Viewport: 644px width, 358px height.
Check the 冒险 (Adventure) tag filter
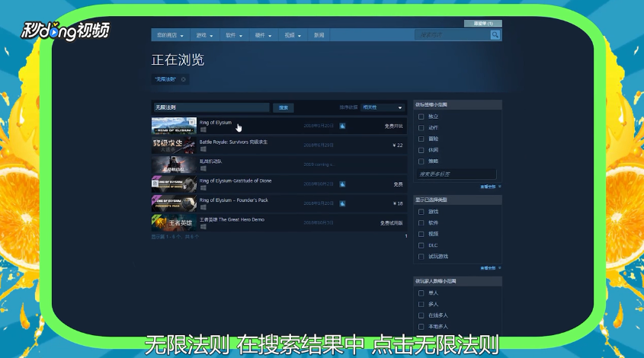(x=421, y=139)
